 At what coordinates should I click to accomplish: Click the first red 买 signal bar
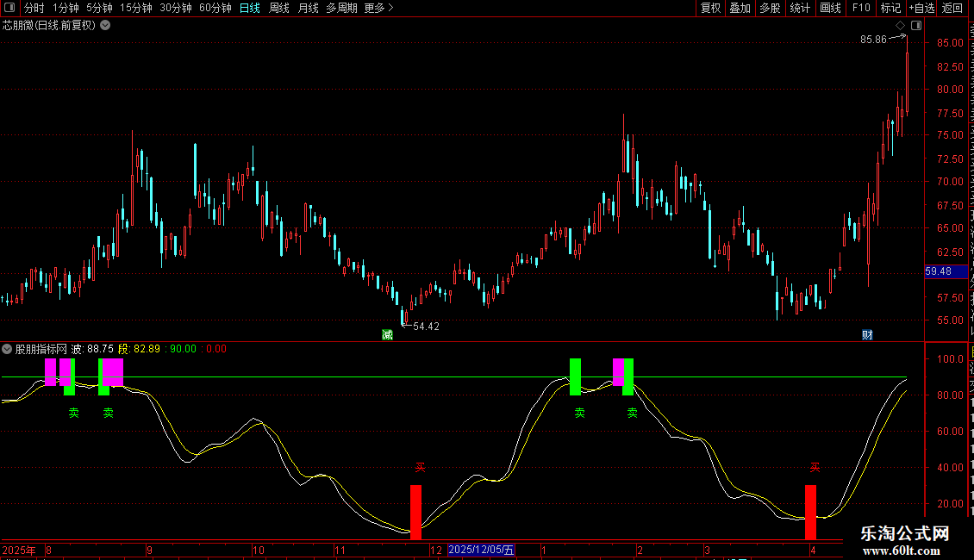[416, 512]
